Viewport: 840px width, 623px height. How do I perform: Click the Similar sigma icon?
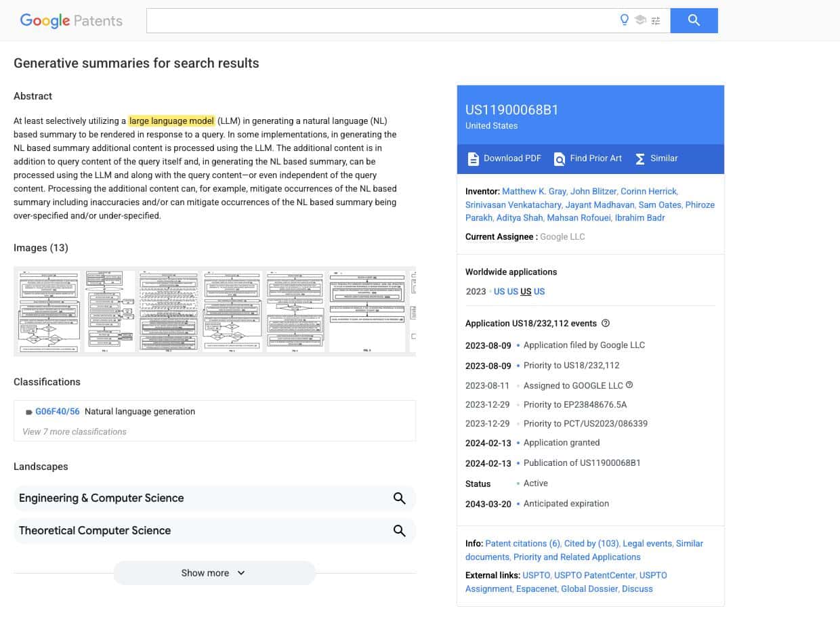640,158
